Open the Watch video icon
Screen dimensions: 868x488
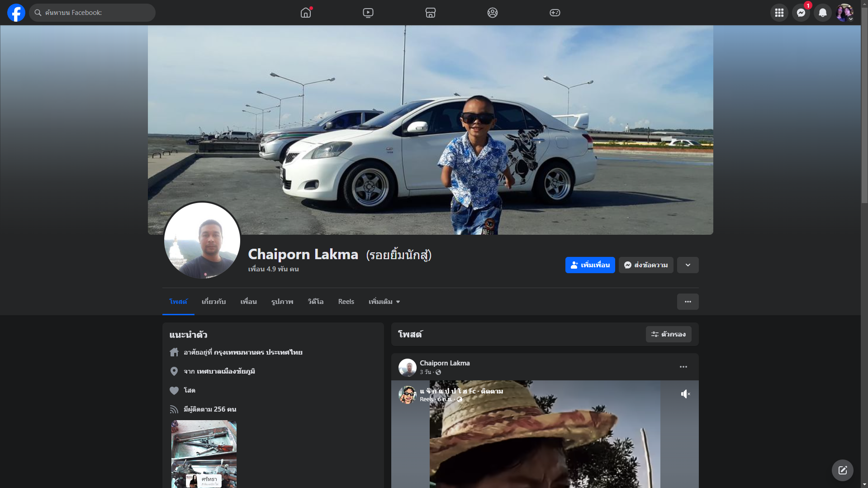[368, 13]
